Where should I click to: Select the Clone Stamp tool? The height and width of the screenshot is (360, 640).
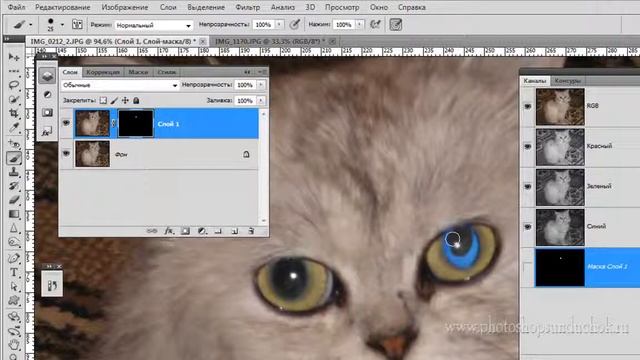(x=14, y=172)
